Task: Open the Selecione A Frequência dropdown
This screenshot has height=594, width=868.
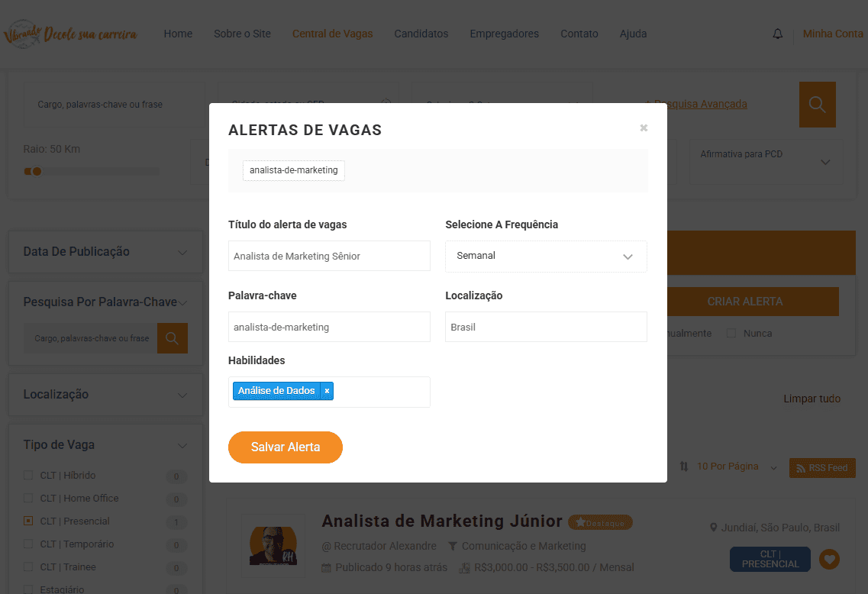Action: pos(546,257)
